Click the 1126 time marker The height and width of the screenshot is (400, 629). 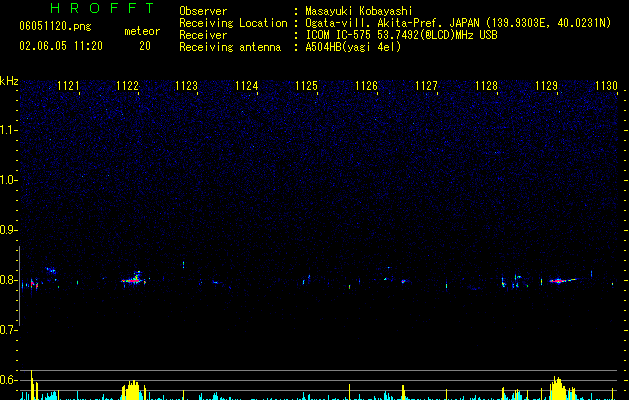pyautogui.click(x=366, y=86)
